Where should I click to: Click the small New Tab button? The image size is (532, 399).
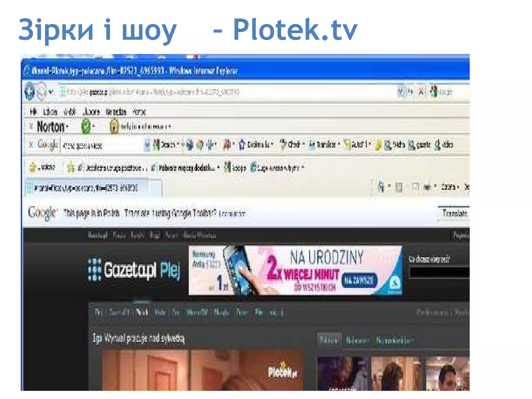pyautogui.click(x=155, y=188)
